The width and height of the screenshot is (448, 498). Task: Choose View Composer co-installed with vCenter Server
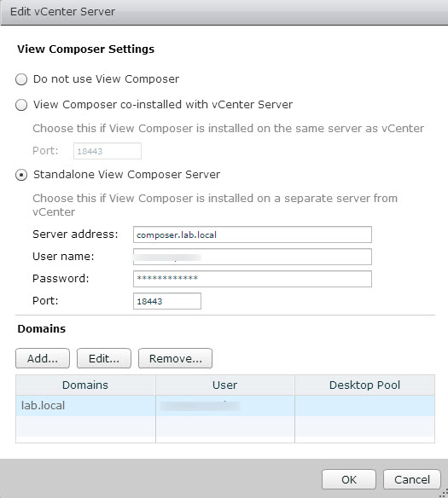pyautogui.click(x=21, y=105)
